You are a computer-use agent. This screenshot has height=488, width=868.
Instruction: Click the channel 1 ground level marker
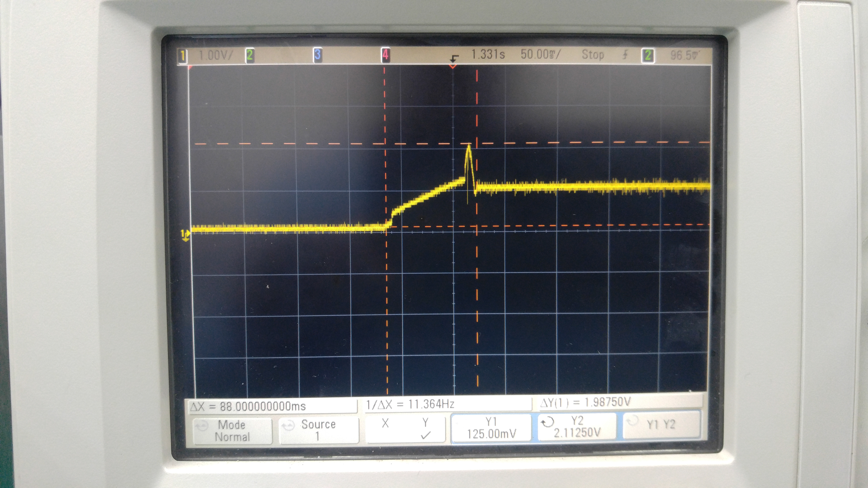point(185,235)
